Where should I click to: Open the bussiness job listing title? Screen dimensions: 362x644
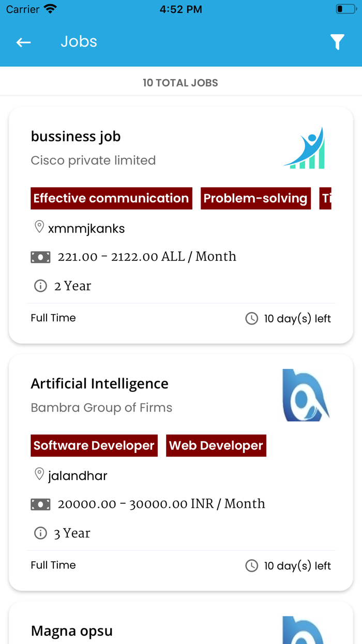pos(76,137)
